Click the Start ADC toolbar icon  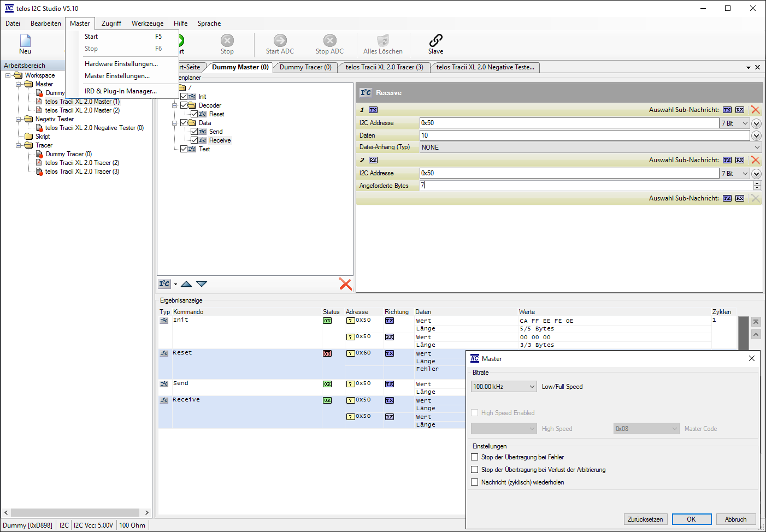[280, 41]
